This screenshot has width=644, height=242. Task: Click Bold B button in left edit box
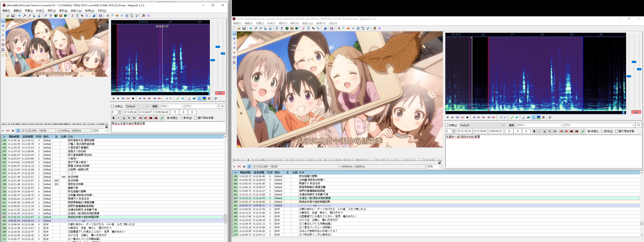click(x=114, y=118)
